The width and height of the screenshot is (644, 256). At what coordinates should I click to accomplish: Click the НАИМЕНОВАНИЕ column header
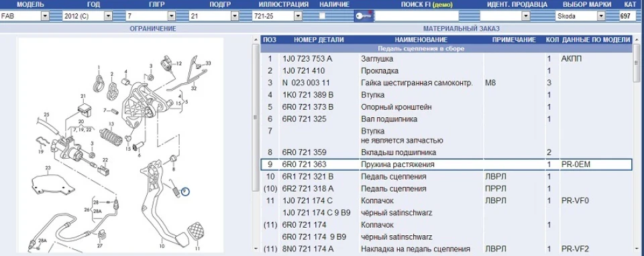click(421, 40)
